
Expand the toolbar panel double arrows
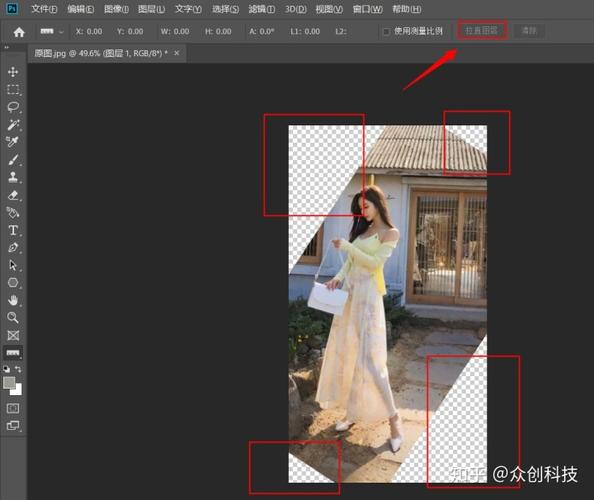coord(6,48)
